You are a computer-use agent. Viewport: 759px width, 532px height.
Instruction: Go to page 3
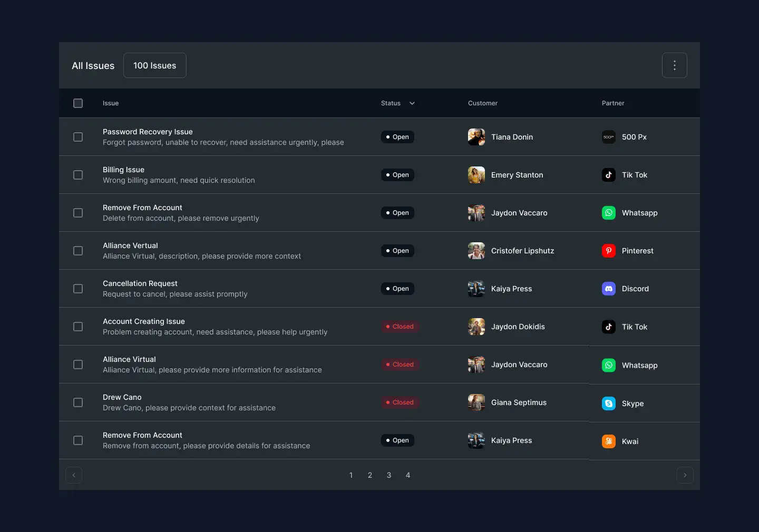coord(389,475)
